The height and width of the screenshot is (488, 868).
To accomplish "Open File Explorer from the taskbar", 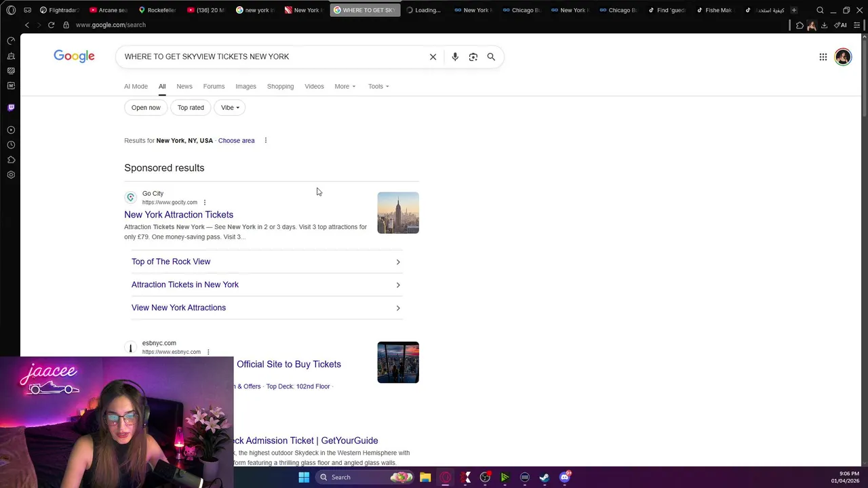I will pyautogui.click(x=425, y=477).
